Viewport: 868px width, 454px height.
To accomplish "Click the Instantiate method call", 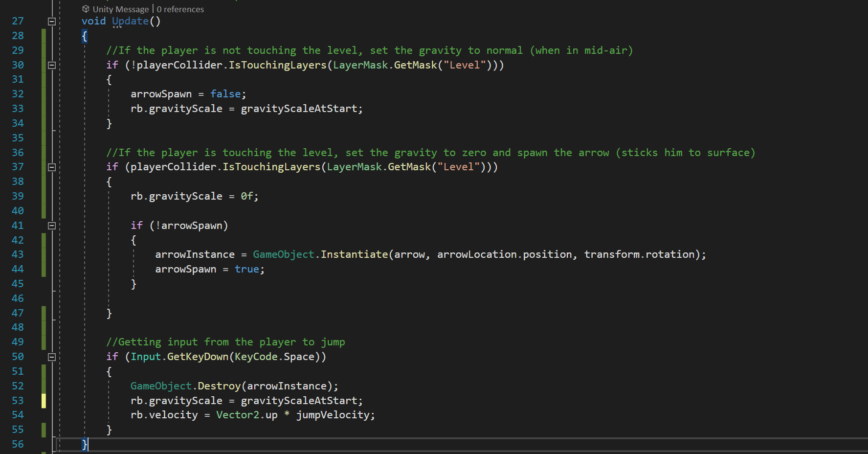I will point(354,254).
